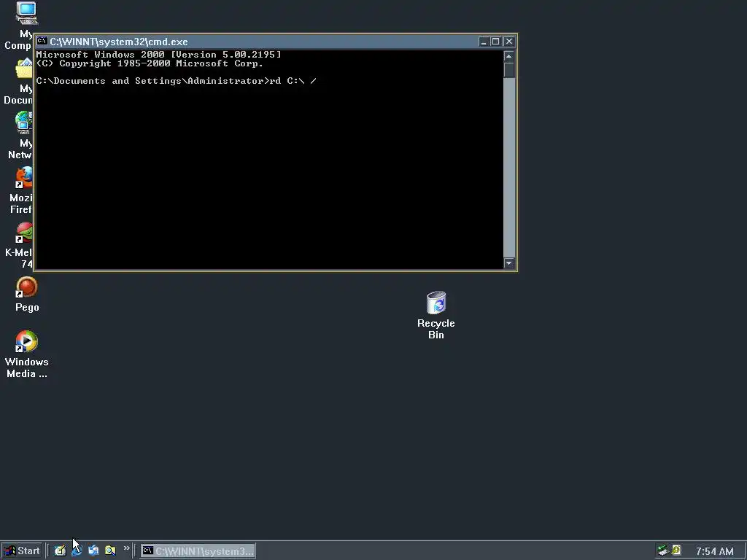This screenshot has height=560, width=747.
Task: Click the console scrollbar down arrow
Action: [x=508, y=262]
